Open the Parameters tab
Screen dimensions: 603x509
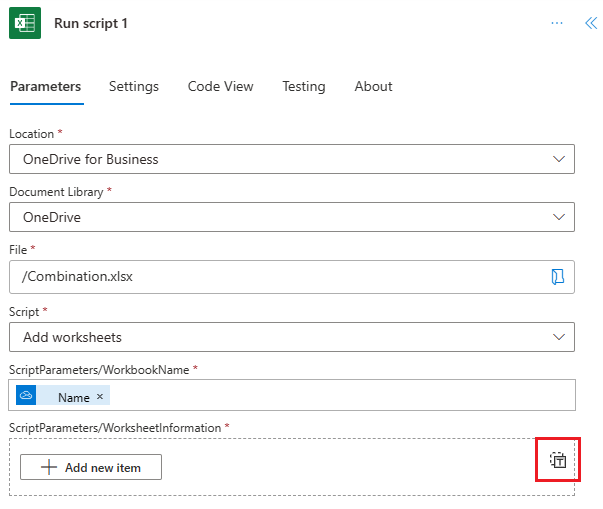[46, 86]
